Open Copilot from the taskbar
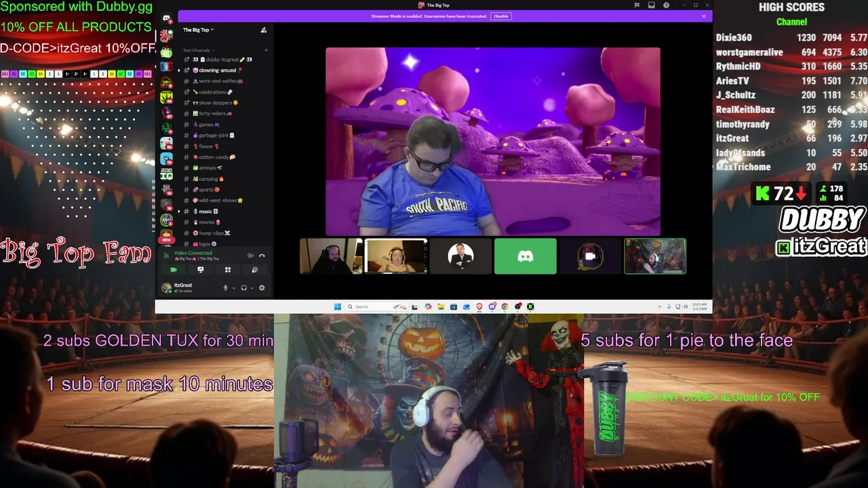Viewport: 868px width, 488px height. pyautogui.click(x=428, y=306)
